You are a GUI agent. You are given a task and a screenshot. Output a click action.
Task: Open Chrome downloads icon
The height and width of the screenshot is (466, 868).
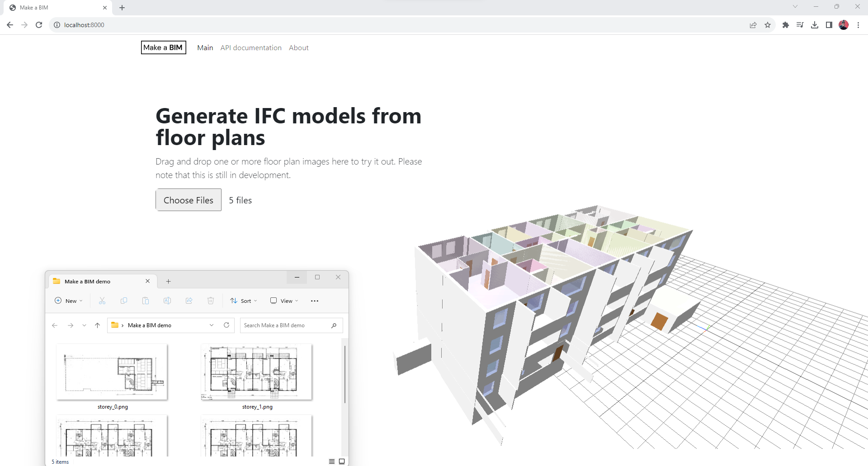pyautogui.click(x=815, y=25)
